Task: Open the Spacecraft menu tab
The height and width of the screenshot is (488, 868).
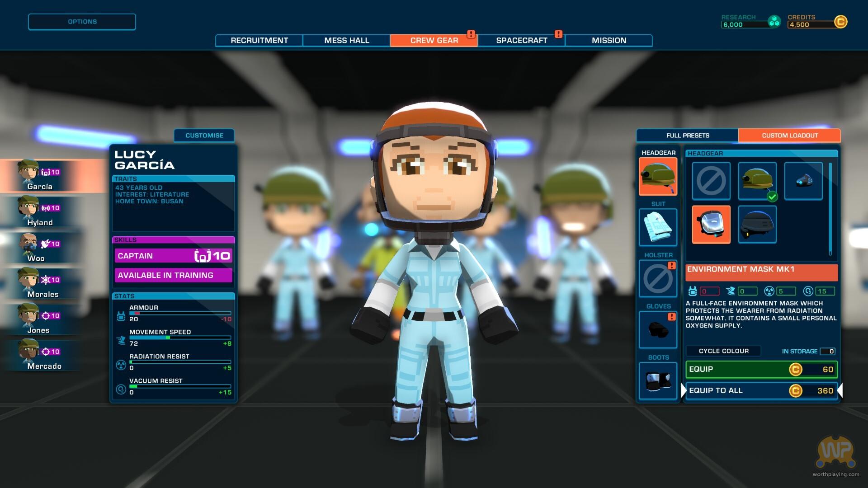Action: [521, 40]
